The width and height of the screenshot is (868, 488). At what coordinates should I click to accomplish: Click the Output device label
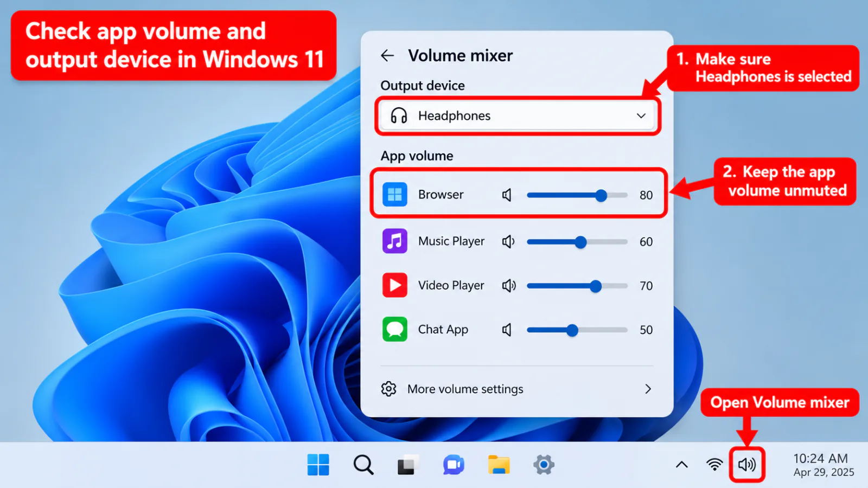point(423,86)
